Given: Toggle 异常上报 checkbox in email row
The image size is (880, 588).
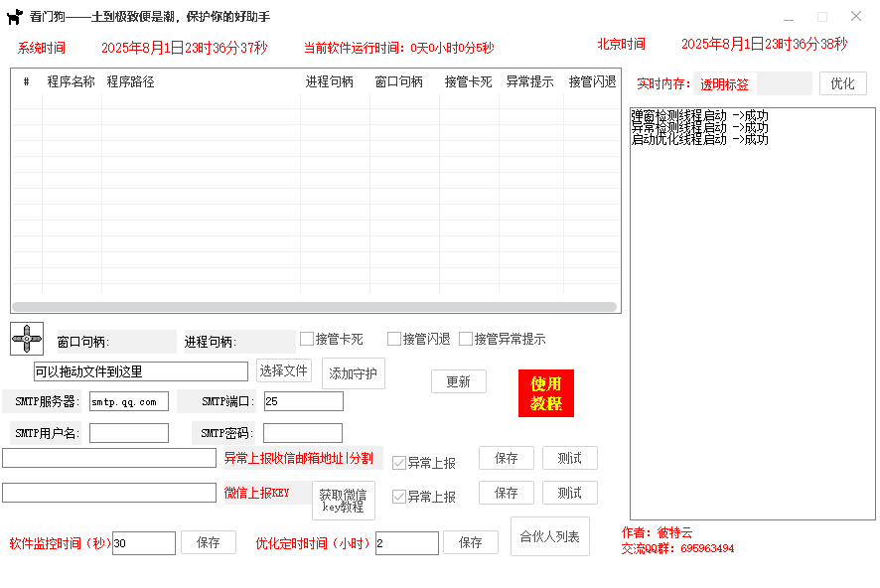Looking at the screenshot, I should (399, 463).
